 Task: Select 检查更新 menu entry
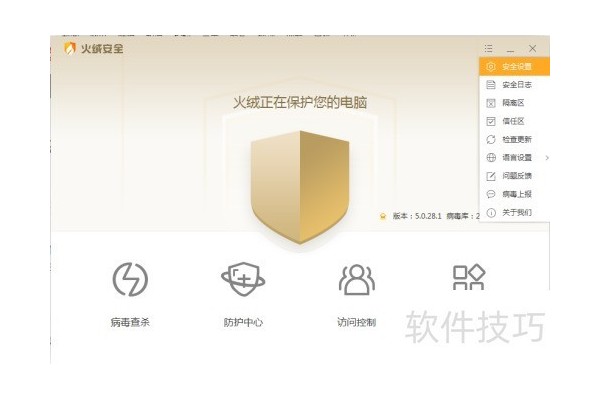point(514,139)
